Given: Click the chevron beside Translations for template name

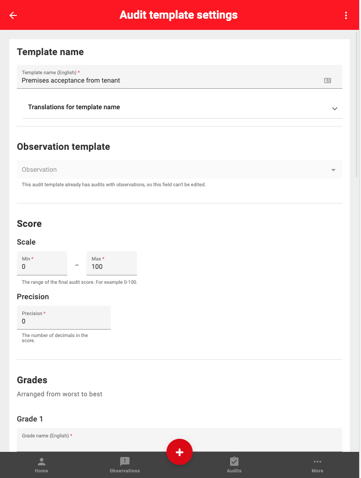Looking at the screenshot, I should (x=335, y=109).
